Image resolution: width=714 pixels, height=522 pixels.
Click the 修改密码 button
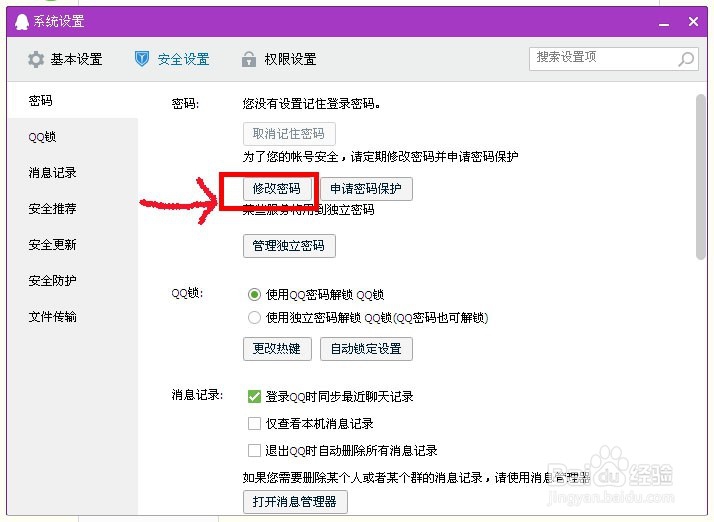pos(277,189)
